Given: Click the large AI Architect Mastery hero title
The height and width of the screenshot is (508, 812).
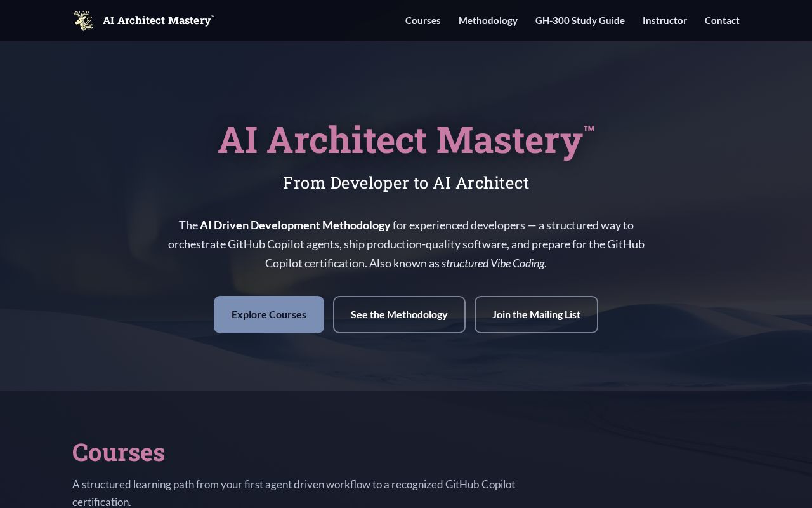Looking at the screenshot, I should pyautogui.click(x=406, y=140).
